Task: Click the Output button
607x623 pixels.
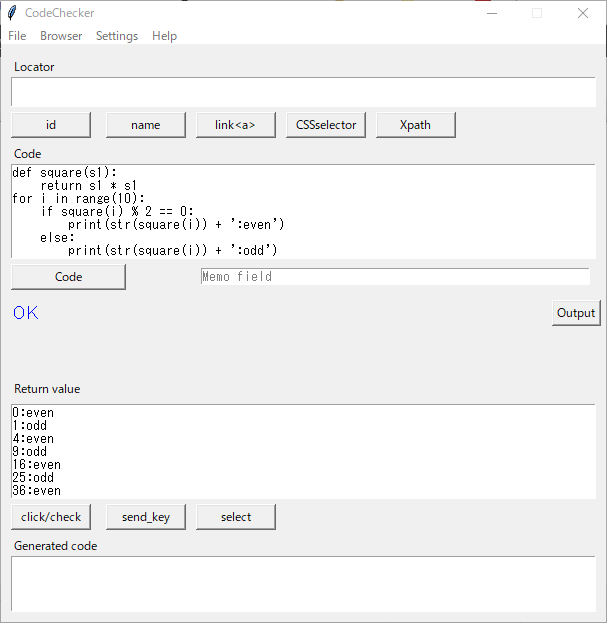Action: point(576,313)
